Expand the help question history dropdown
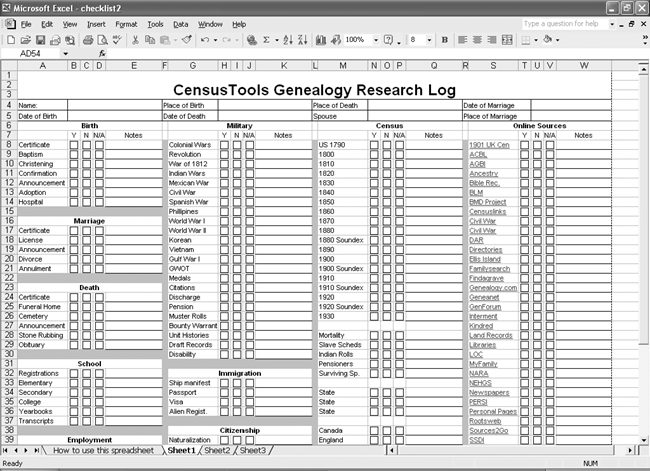 [x=612, y=24]
